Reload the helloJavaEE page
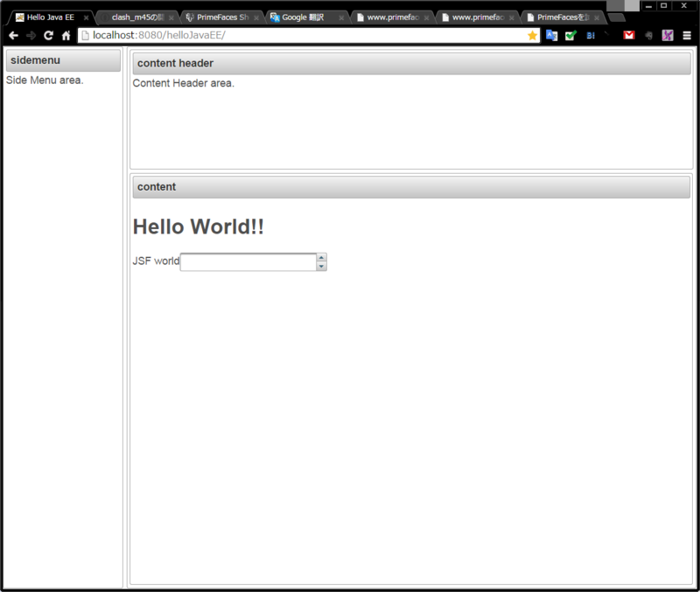 pyautogui.click(x=48, y=36)
